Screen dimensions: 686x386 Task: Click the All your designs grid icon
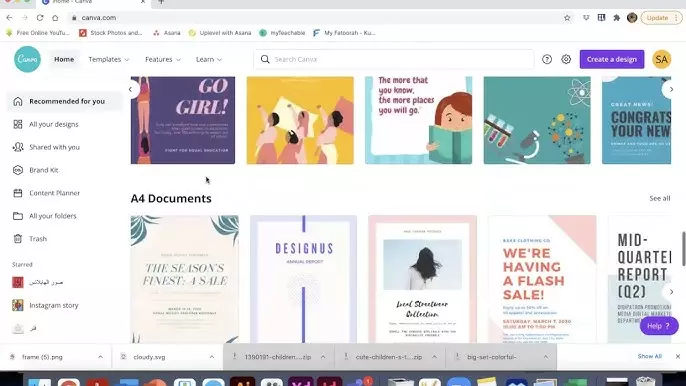tap(18, 124)
